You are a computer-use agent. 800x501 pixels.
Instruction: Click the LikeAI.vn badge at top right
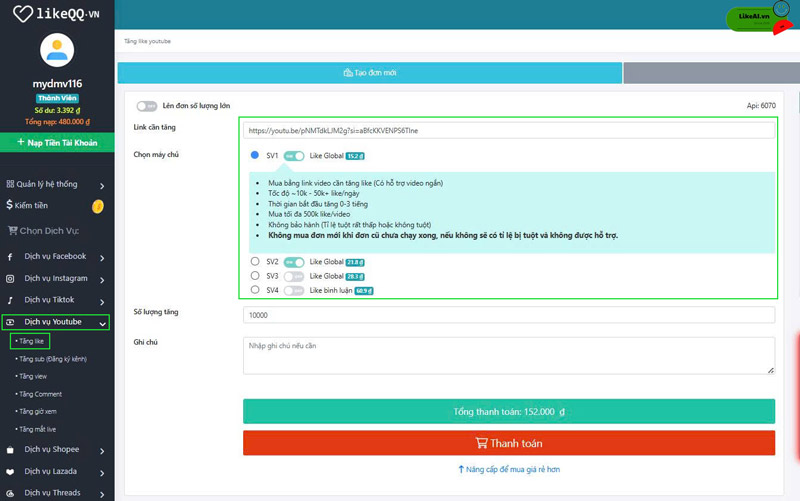(757, 18)
